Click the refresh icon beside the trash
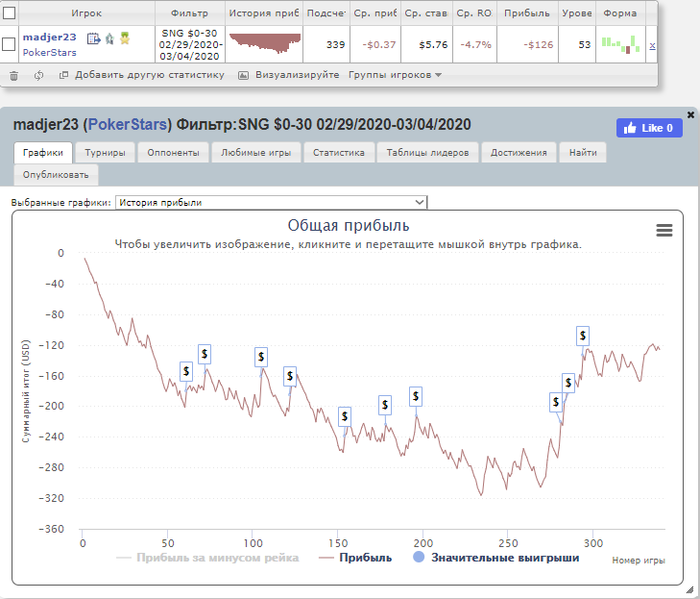Viewport: 700px width, 599px height. pyautogui.click(x=39, y=75)
